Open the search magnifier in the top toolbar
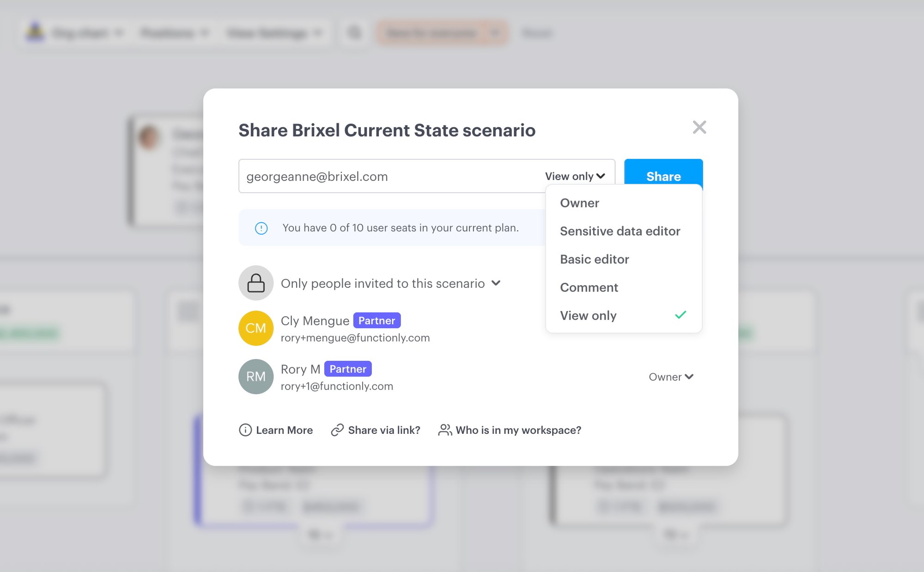924x572 pixels. (x=354, y=33)
